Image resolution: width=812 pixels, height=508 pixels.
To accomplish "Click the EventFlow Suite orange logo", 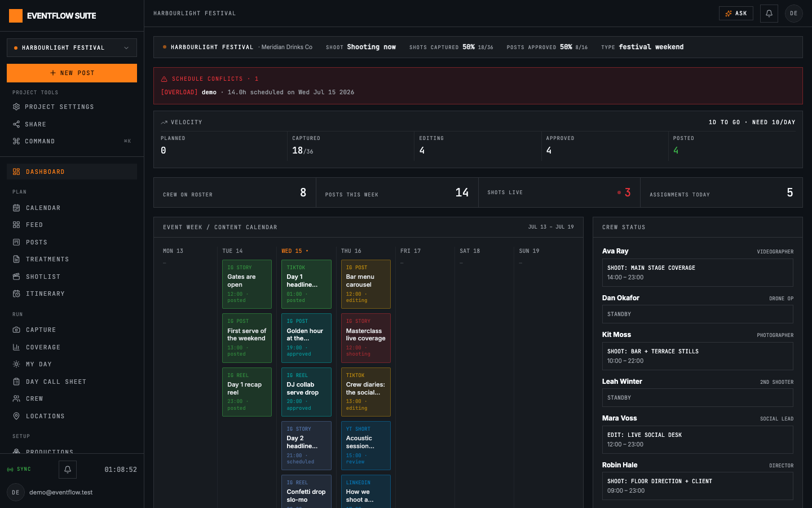I will click(16, 16).
